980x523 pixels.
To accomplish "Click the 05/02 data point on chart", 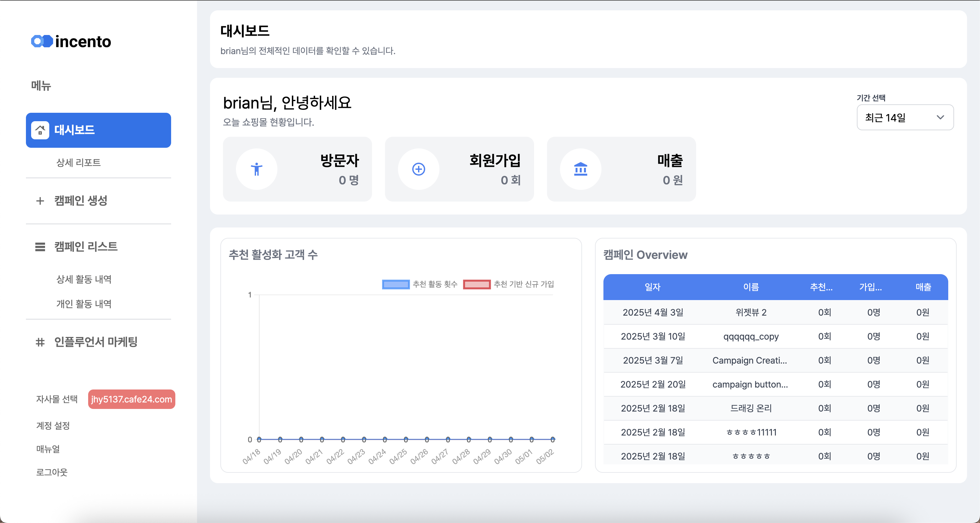I will coord(553,439).
